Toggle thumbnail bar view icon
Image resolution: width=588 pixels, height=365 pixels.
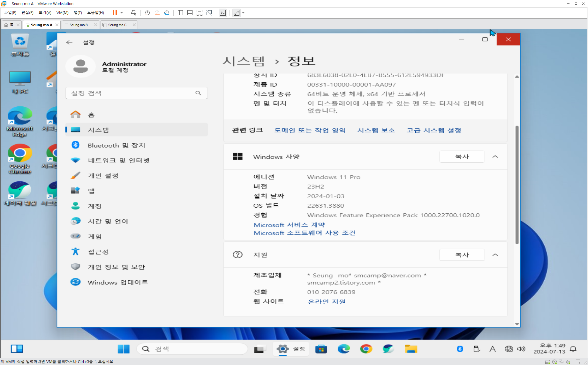point(190,13)
